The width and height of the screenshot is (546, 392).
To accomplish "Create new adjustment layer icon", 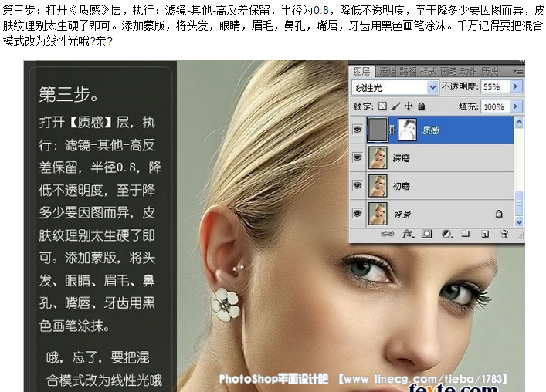I will [447, 234].
